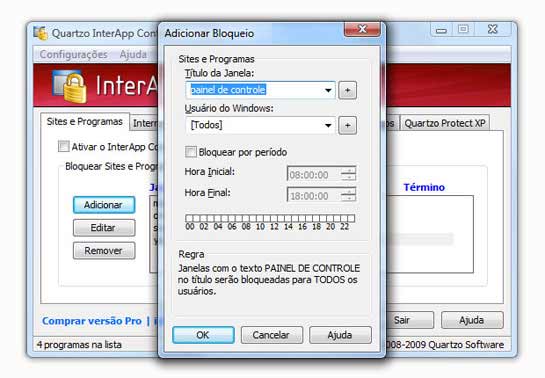Screen dimensions: 545x378
Task: Click the OK button in Adicionar Bloqueio
Action: tap(203, 335)
